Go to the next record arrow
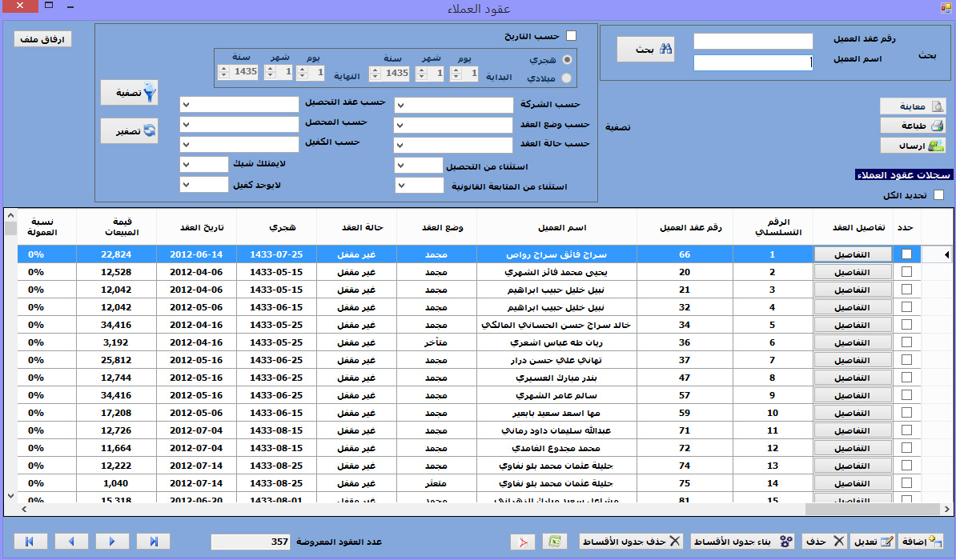 pos(112,542)
